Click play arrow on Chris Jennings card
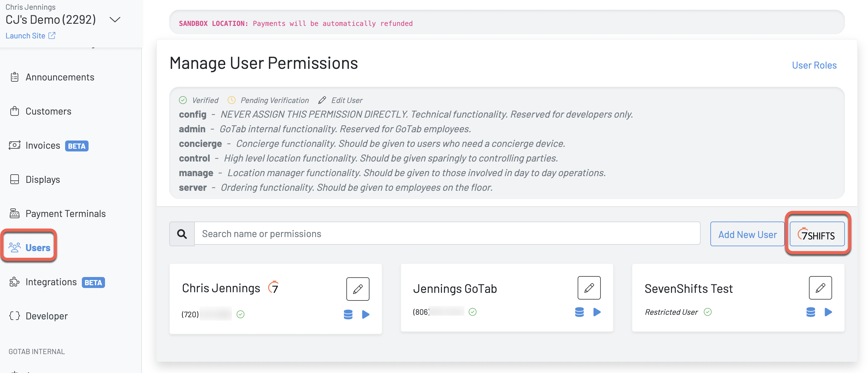 [x=366, y=314]
